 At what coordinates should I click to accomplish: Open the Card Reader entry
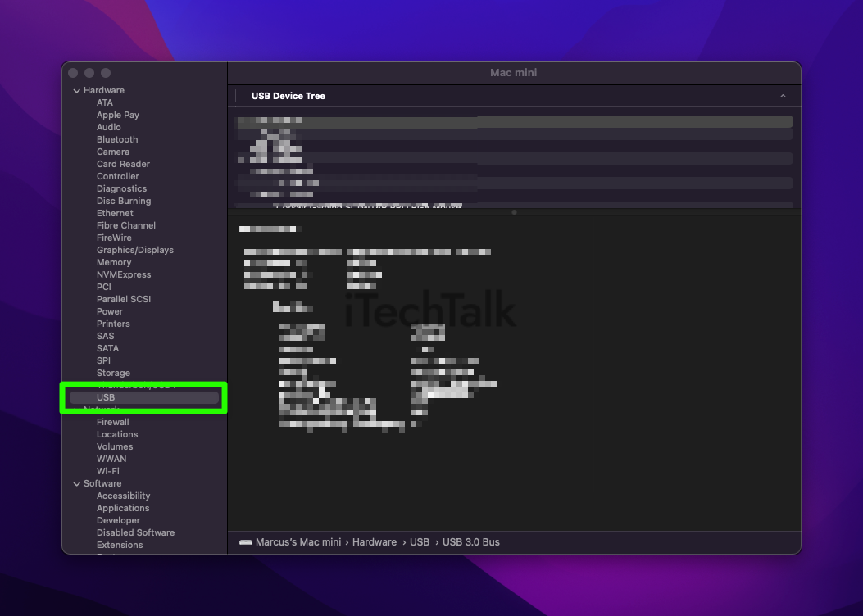pyautogui.click(x=123, y=164)
